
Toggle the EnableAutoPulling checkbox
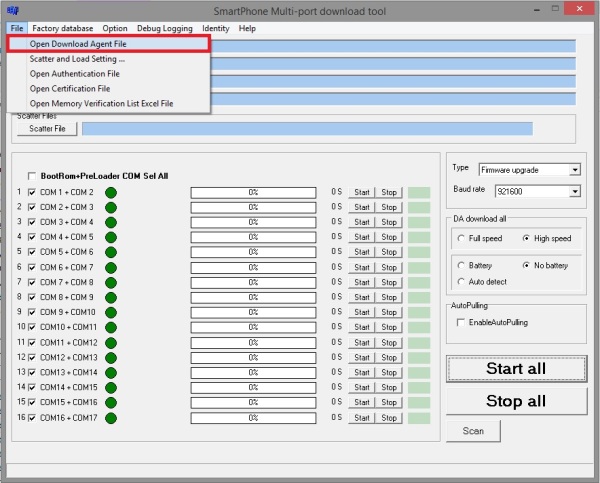click(x=461, y=322)
